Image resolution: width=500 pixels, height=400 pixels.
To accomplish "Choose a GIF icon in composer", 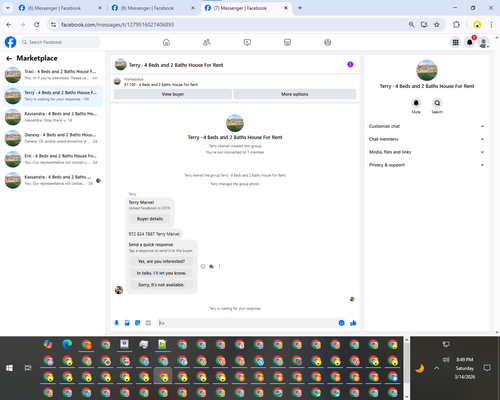I will tap(148, 323).
